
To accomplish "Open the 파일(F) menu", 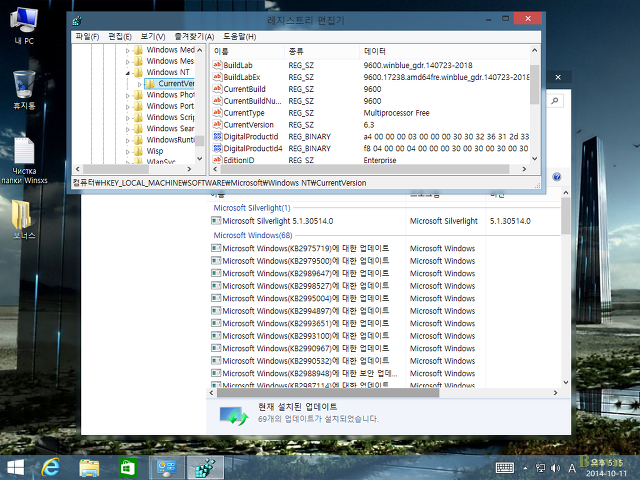I will [x=87, y=37].
